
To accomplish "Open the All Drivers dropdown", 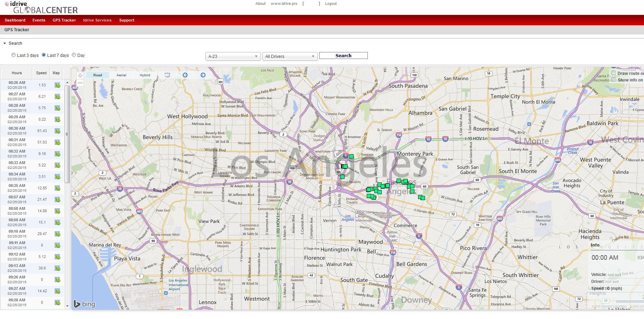I will click(x=290, y=57).
